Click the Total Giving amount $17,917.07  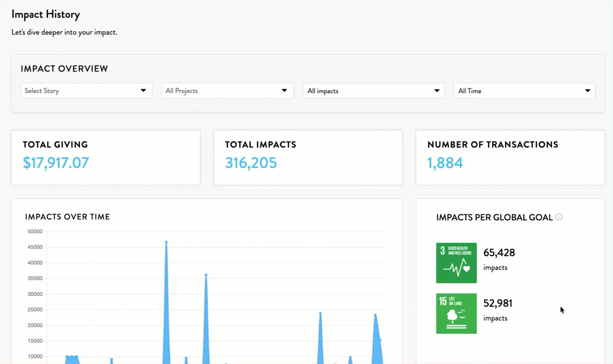[56, 163]
